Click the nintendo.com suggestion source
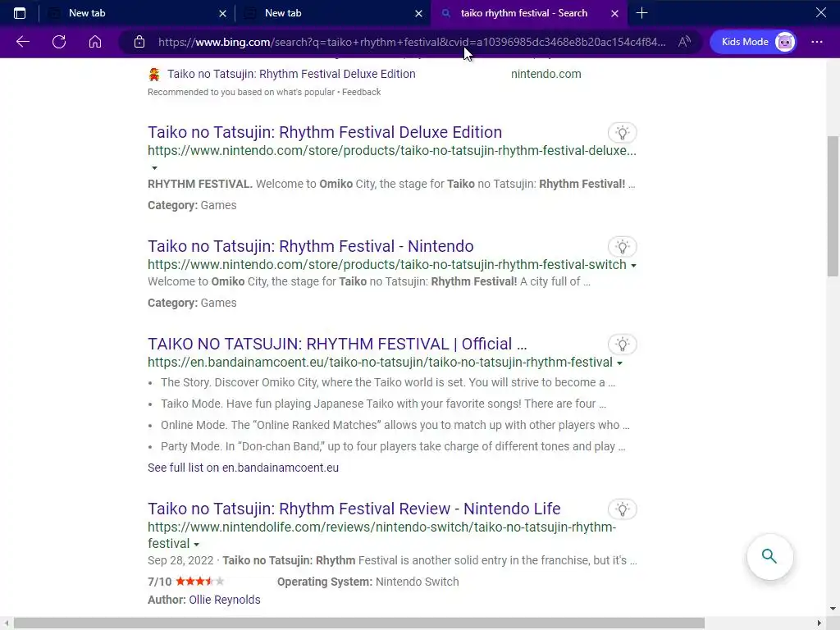Screen dimensions: 840x630 [546, 74]
